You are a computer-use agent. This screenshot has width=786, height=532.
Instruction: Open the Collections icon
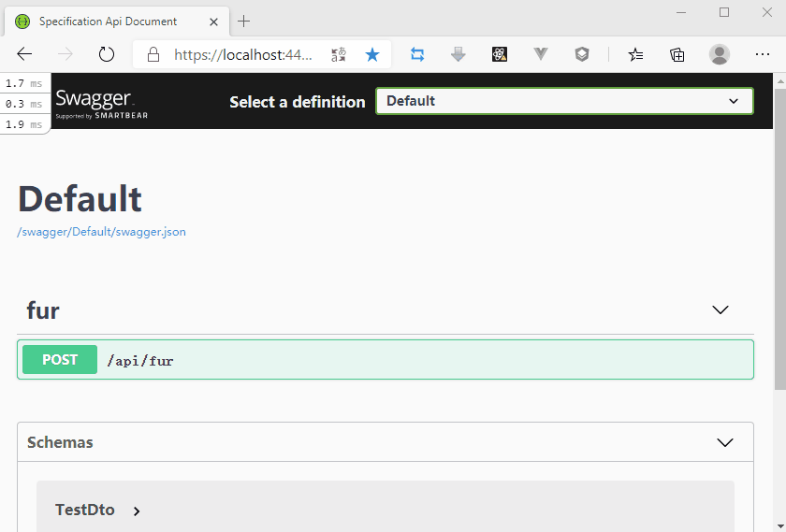677,54
